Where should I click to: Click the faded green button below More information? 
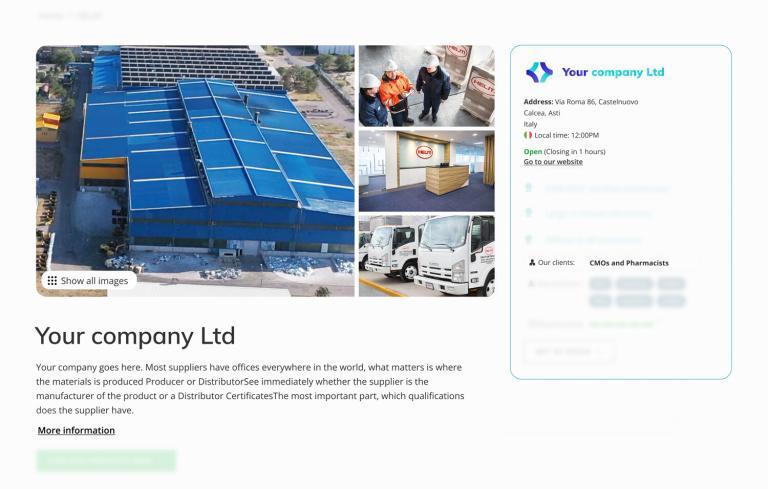tap(106, 461)
